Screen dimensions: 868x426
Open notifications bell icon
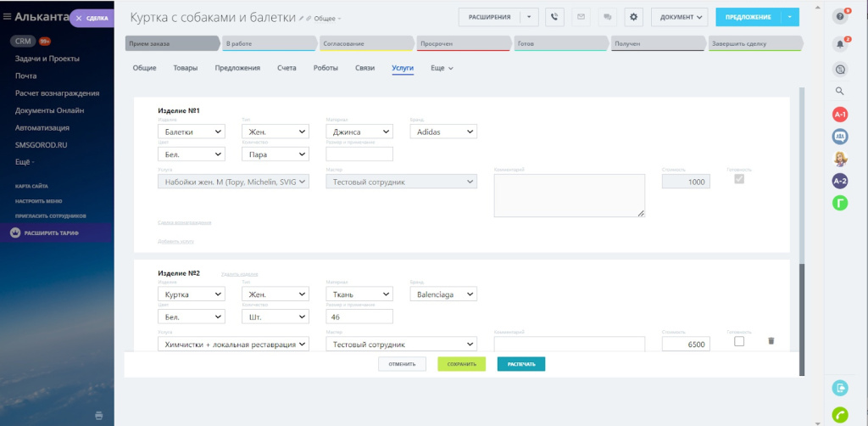point(840,45)
